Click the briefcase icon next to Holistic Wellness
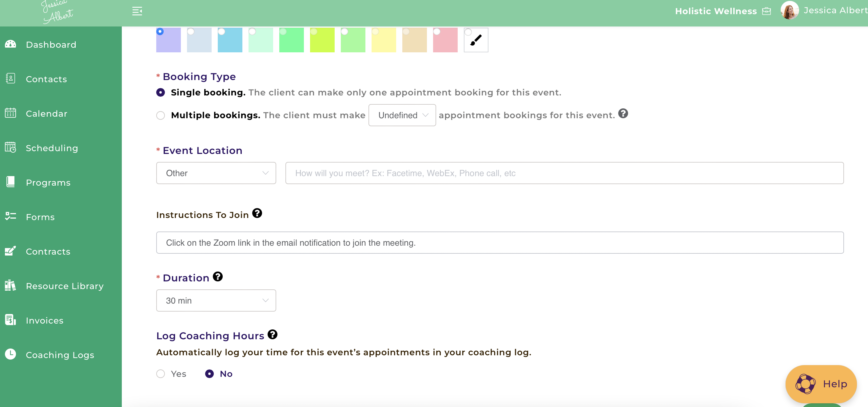 point(766,11)
